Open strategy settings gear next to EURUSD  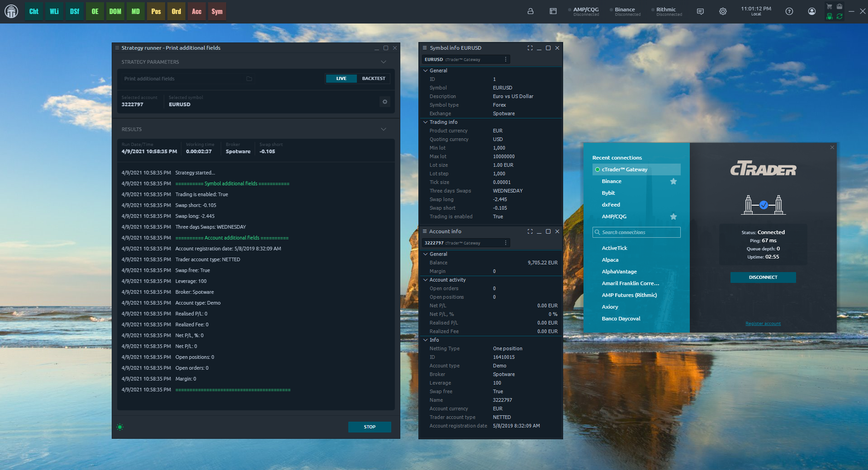click(384, 102)
